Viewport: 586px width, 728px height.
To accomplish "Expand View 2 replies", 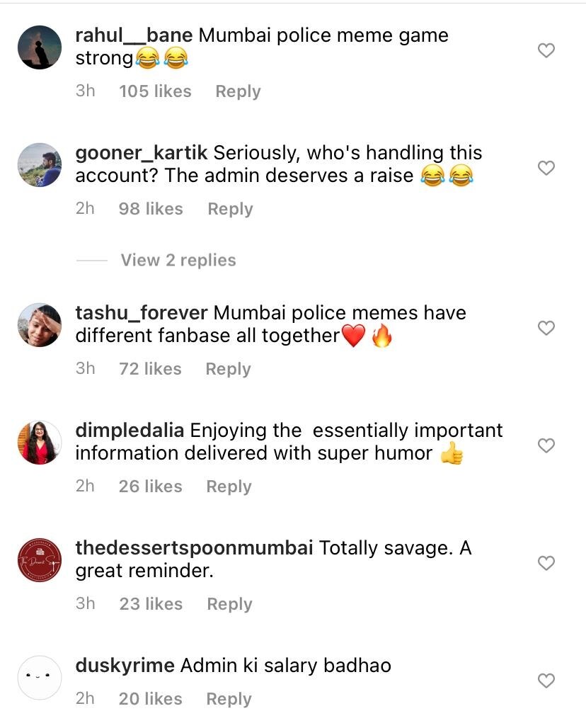I will (178, 260).
